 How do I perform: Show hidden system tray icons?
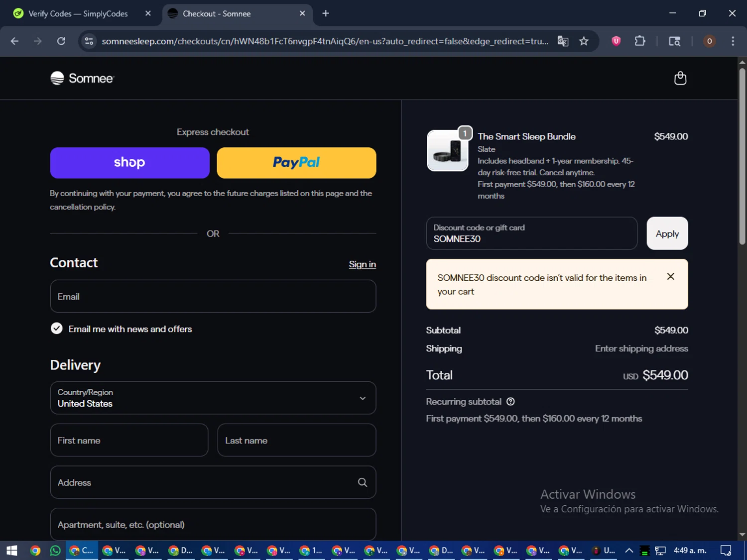click(629, 551)
